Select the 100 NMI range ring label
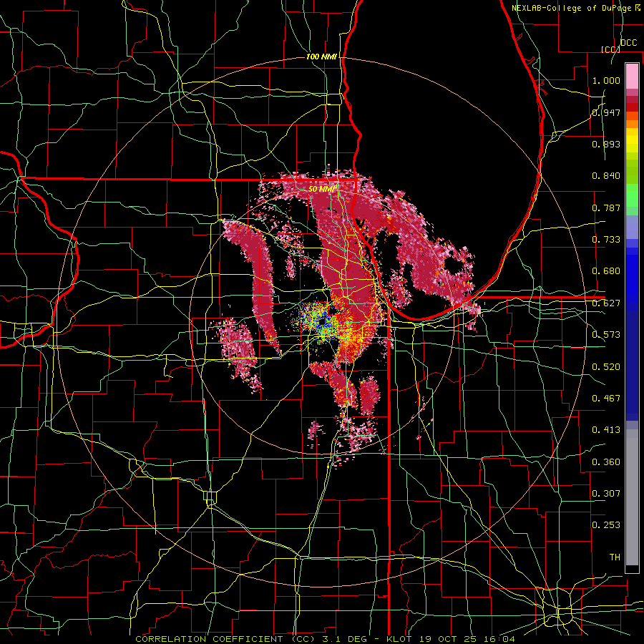The image size is (644, 644). point(321,57)
